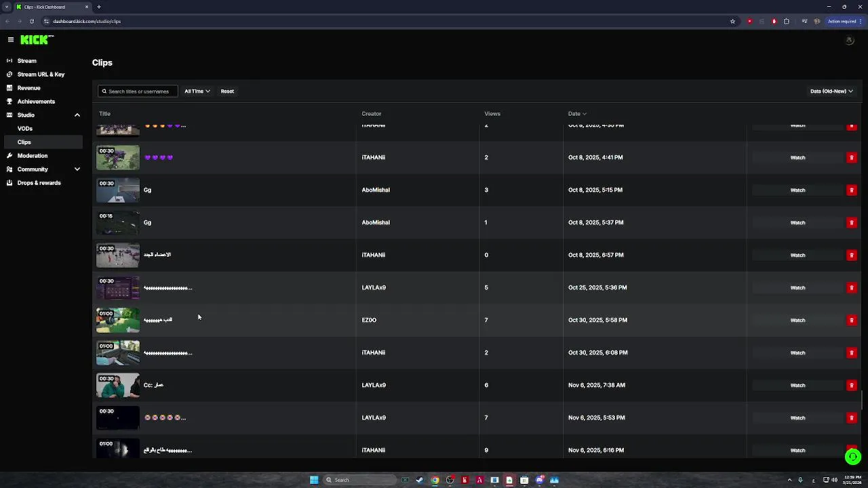Open the hamburger menu next to Kick logo

tap(10, 40)
